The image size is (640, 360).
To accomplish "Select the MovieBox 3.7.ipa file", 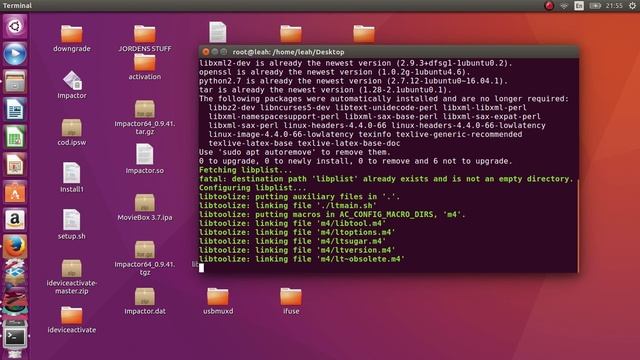I will 144,207.
